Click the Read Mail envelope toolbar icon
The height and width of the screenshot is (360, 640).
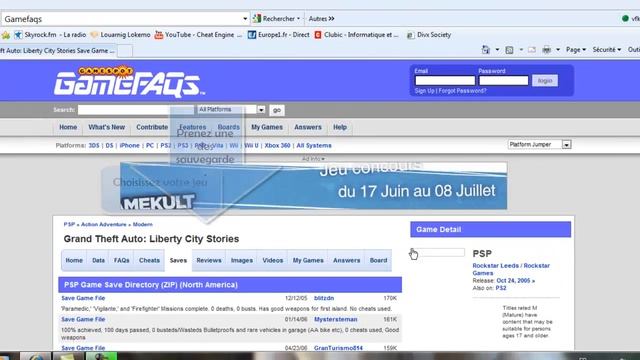pyautogui.click(x=531, y=50)
